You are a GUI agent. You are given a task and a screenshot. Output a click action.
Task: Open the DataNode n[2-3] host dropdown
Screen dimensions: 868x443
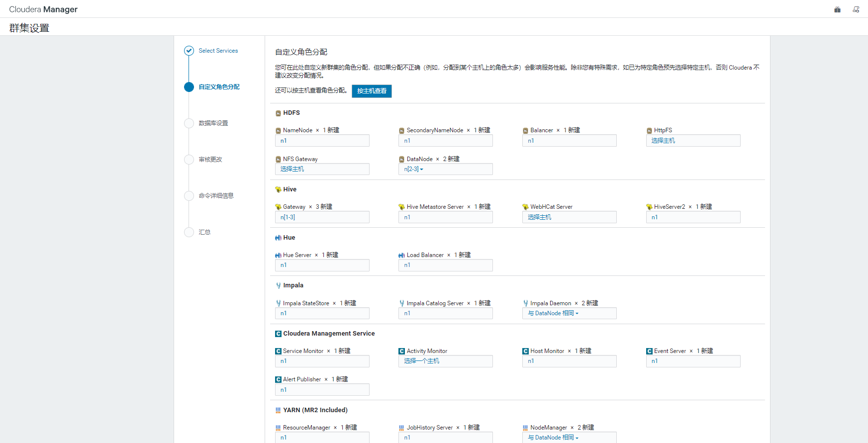[414, 170]
